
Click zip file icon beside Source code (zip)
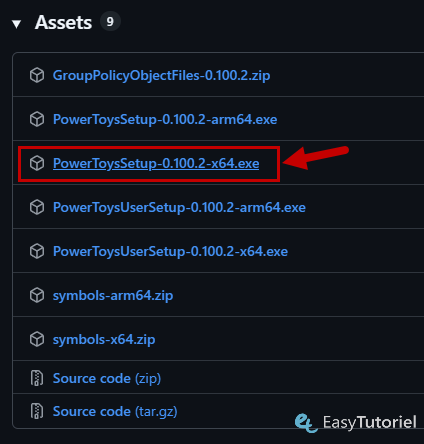pos(37,378)
